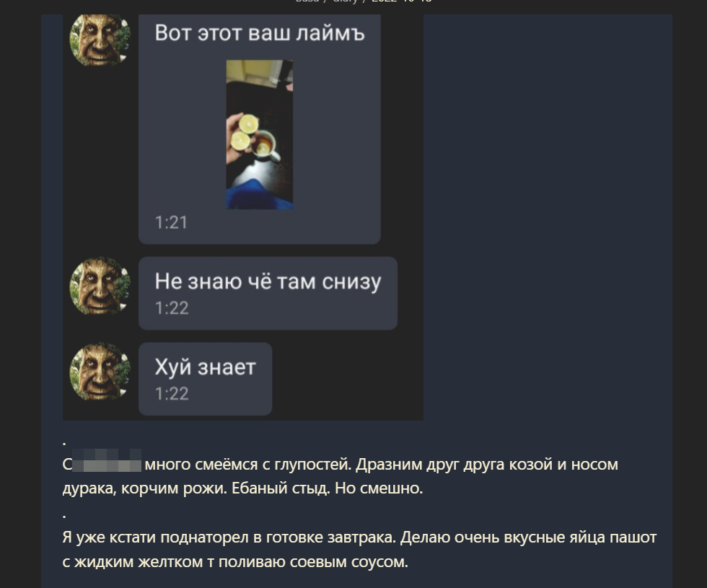Click the 1:21 timestamp under the photo
The height and width of the screenshot is (588, 707).
(171, 222)
